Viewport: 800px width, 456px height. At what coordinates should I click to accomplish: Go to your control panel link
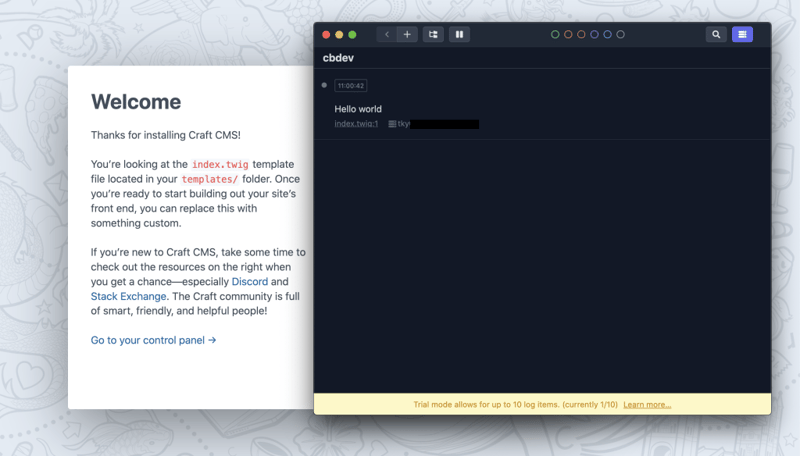pyautogui.click(x=153, y=340)
